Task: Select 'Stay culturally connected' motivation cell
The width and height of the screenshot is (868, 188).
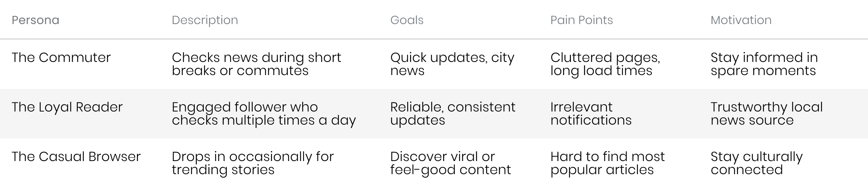Action: pos(757,163)
